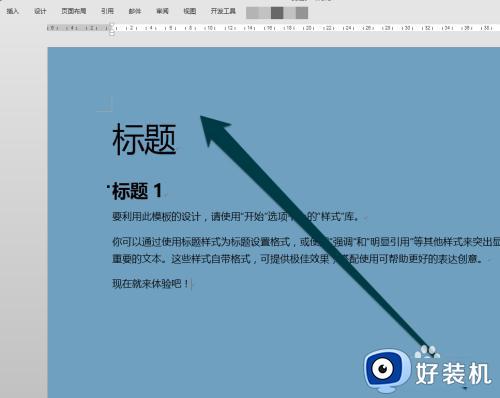Place cursor at end of 现在就来体验吧 line

tap(190, 284)
